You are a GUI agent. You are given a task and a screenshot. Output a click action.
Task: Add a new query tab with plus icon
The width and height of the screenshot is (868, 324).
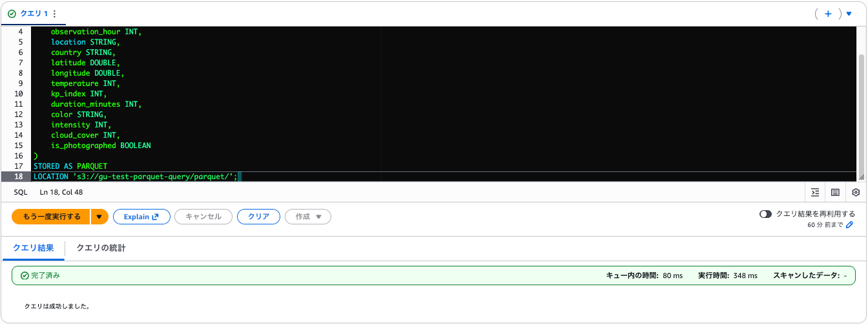828,14
